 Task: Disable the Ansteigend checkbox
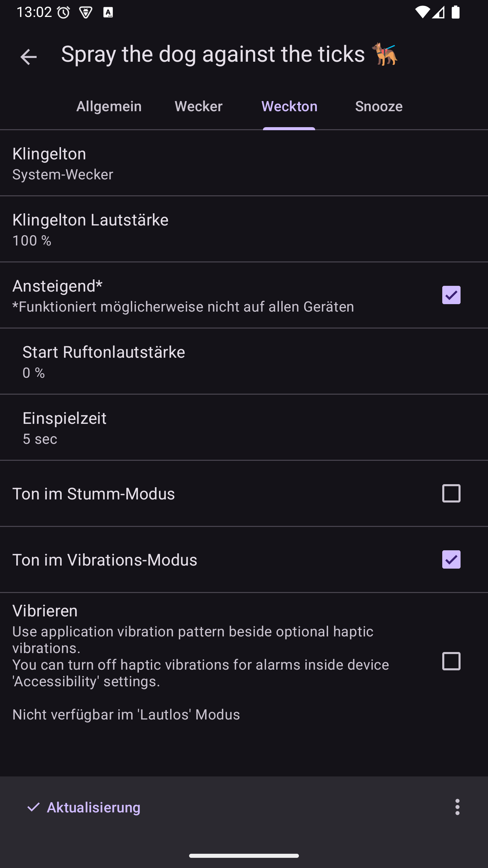click(451, 295)
